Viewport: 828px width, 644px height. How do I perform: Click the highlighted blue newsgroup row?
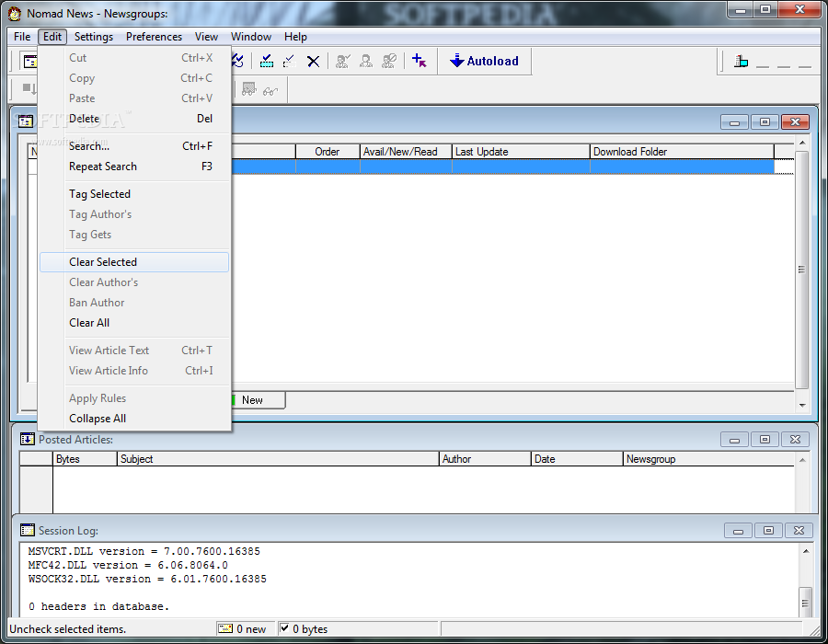tap(502, 167)
